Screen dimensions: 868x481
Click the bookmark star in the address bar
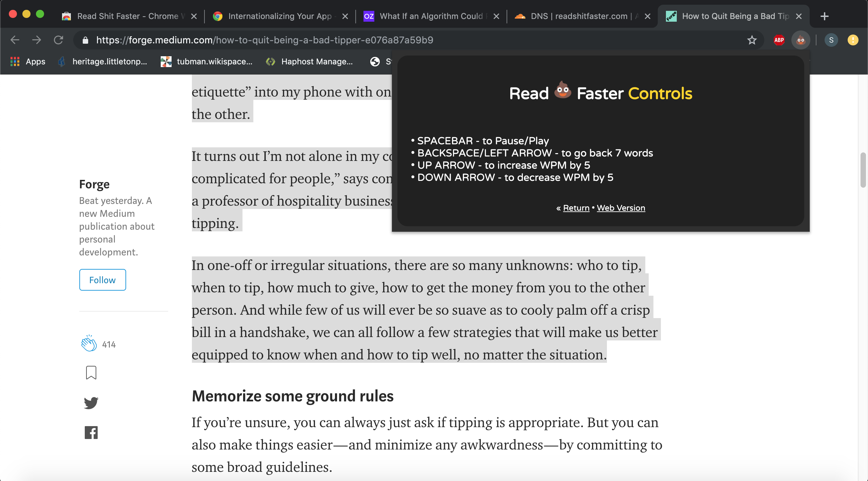point(752,40)
